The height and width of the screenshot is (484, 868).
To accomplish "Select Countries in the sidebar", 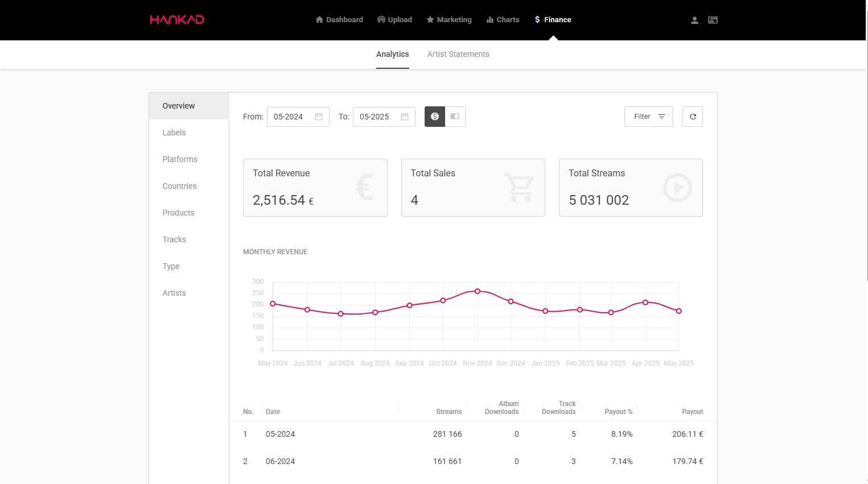I will 189,186.
